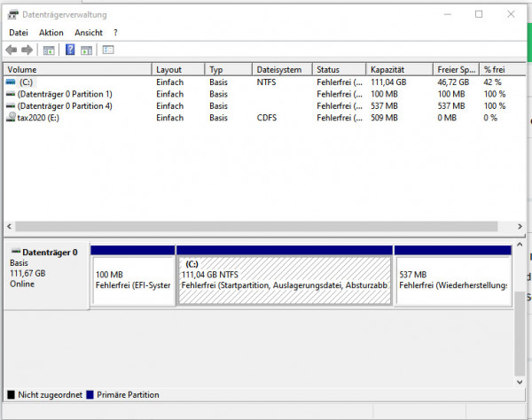
Task: Click the NTFS file system cell
Action: click(x=266, y=82)
